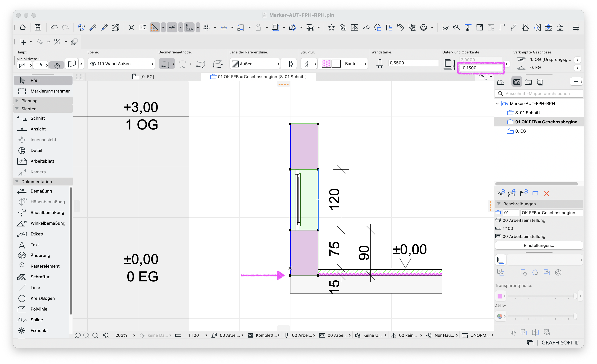597x364 pixels.
Task: Expand the Planung toolbox section
Action: [x=17, y=100]
